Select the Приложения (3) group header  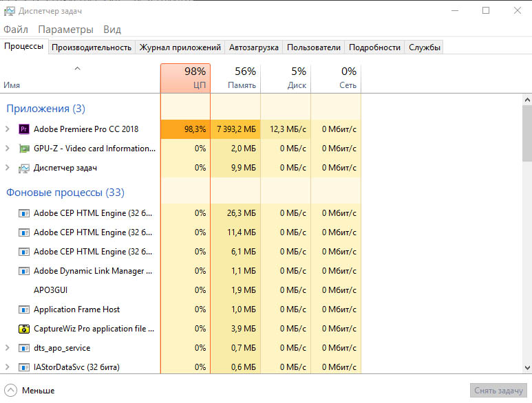point(46,109)
